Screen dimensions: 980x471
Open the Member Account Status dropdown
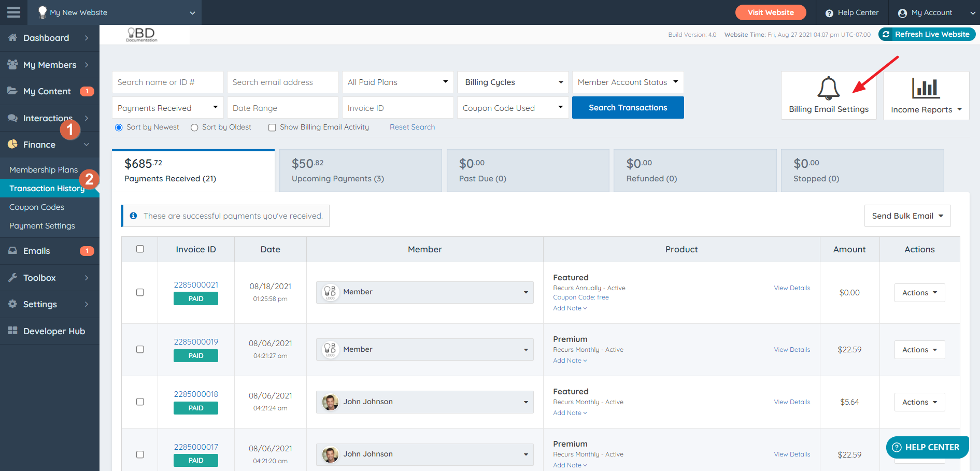coord(628,82)
